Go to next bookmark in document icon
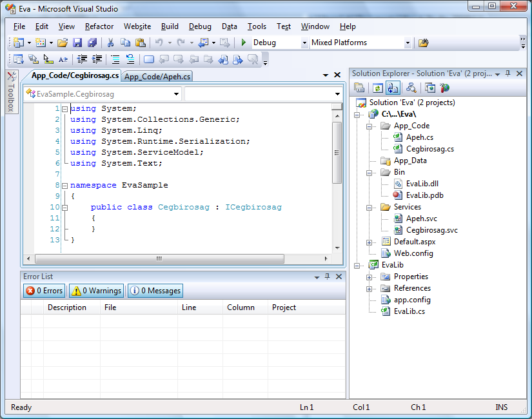The image size is (532, 419). tap(238, 60)
